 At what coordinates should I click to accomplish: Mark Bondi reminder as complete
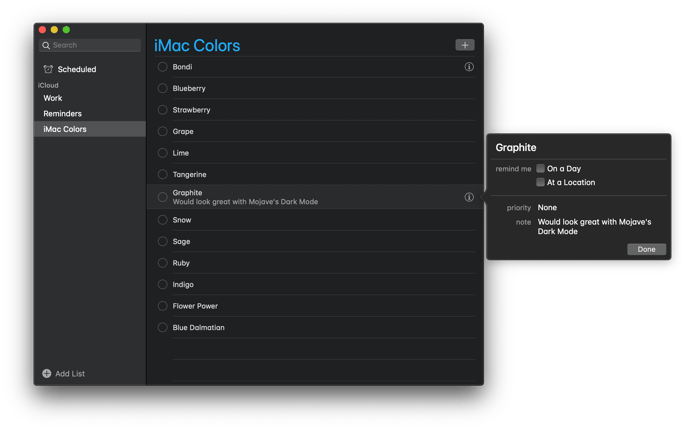click(163, 67)
